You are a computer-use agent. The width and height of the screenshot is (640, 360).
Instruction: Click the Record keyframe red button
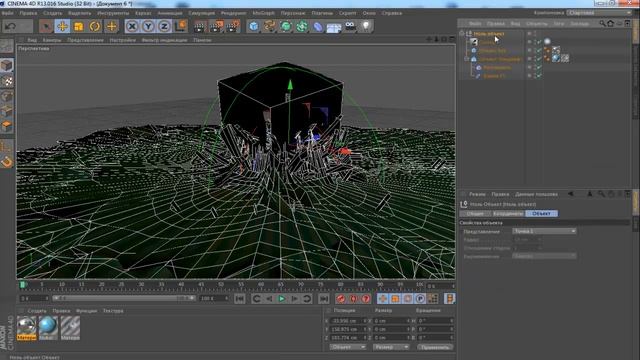pos(341,299)
